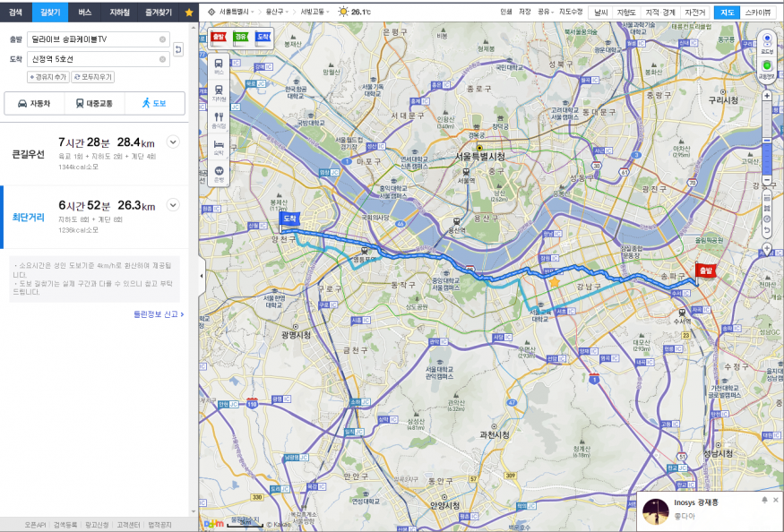
Task: Click the bus icon in map sidebar
Action: click(219, 64)
